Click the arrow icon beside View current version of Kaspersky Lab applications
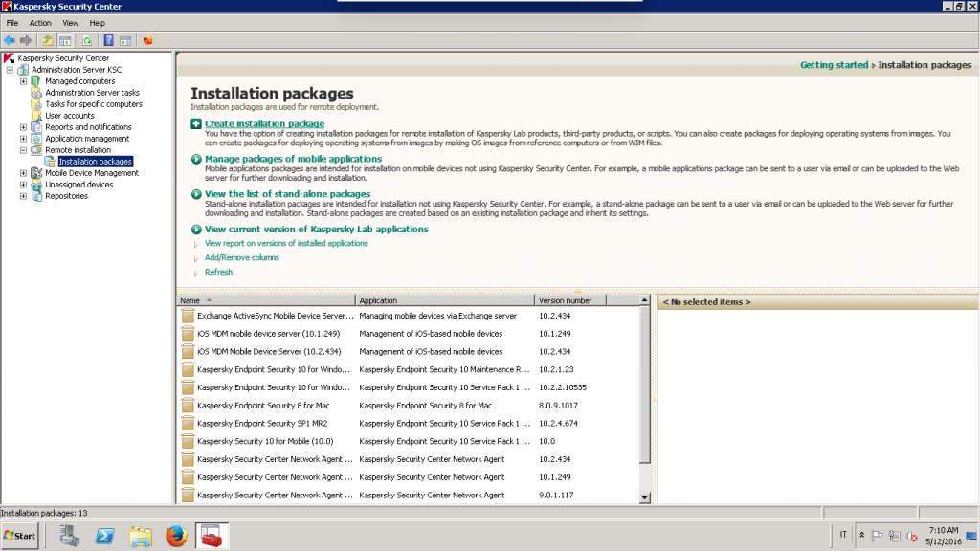Viewport: 980px width, 551px height. point(196,230)
